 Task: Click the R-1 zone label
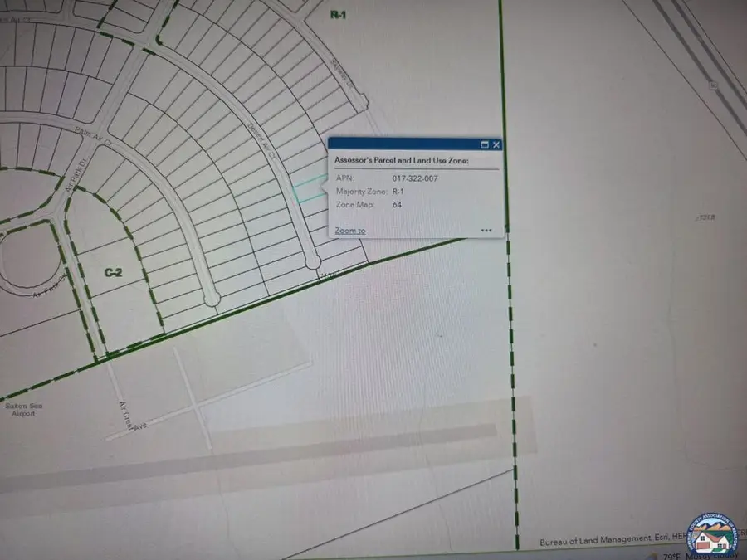click(337, 13)
